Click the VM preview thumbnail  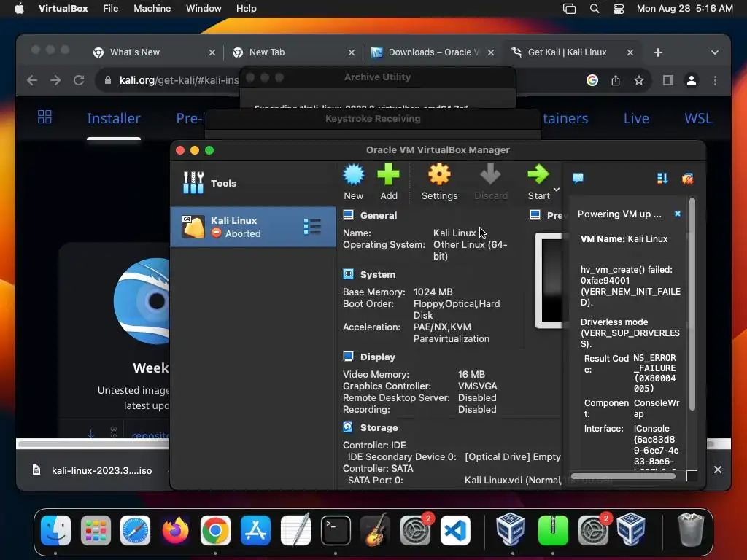tap(550, 281)
